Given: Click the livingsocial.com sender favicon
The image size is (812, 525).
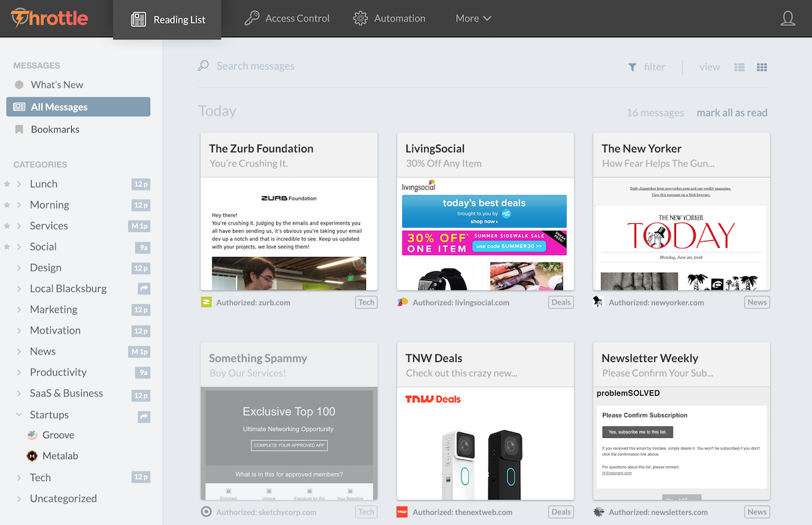Looking at the screenshot, I should click(403, 302).
